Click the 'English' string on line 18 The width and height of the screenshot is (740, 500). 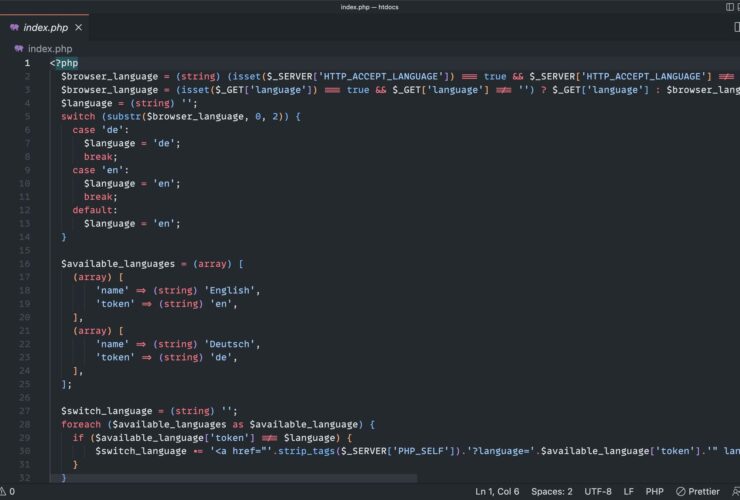[232, 290]
